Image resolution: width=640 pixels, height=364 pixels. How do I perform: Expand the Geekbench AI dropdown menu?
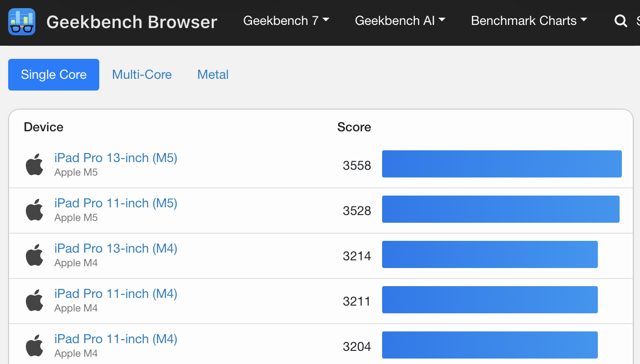click(400, 21)
